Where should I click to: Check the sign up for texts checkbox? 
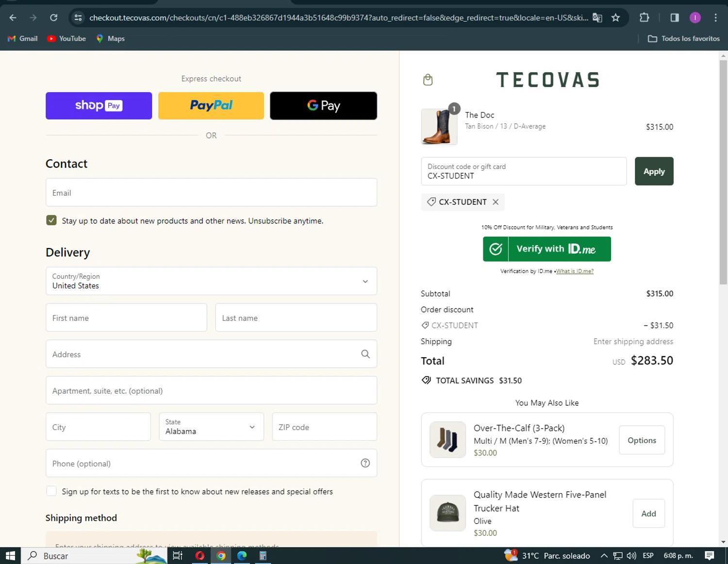click(x=51, y=491)
